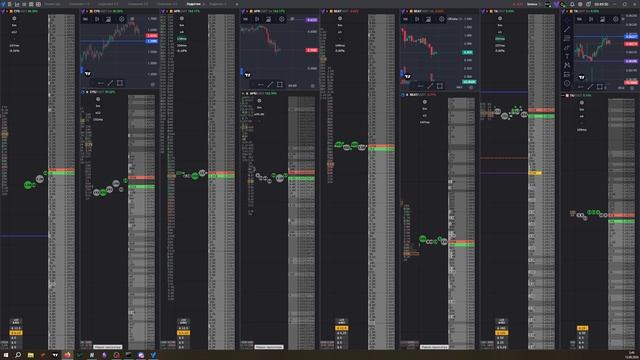Screen dimensions: 640x360
Task: Open settings gear in lower CYS order book
Action: point(98,99)
